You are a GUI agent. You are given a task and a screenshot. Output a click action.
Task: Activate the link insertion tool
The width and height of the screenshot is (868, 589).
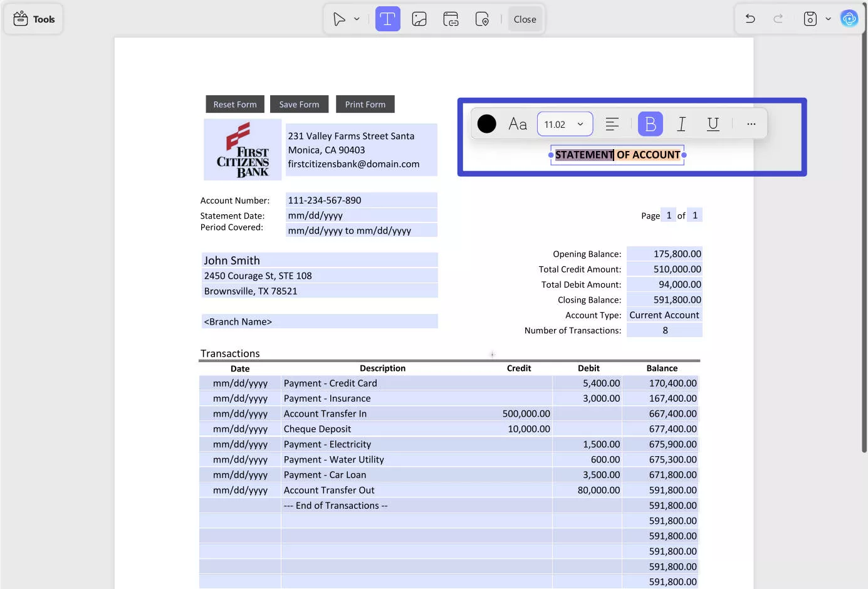[x=451, y=19]
